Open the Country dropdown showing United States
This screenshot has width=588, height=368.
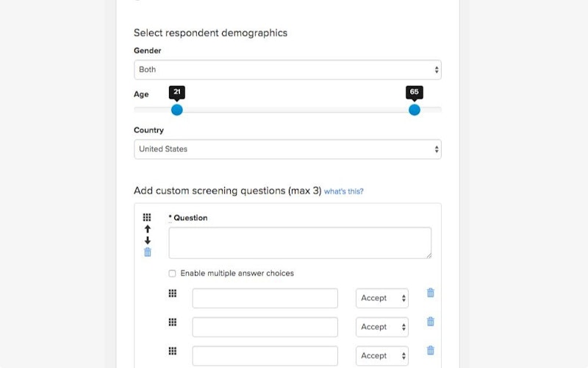click(287, 149)
